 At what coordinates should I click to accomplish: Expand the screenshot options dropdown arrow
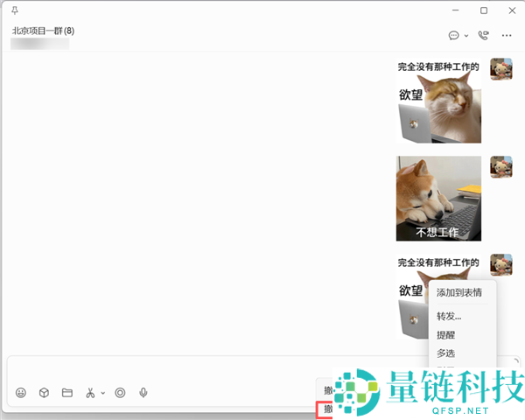[x=102, y=393]
